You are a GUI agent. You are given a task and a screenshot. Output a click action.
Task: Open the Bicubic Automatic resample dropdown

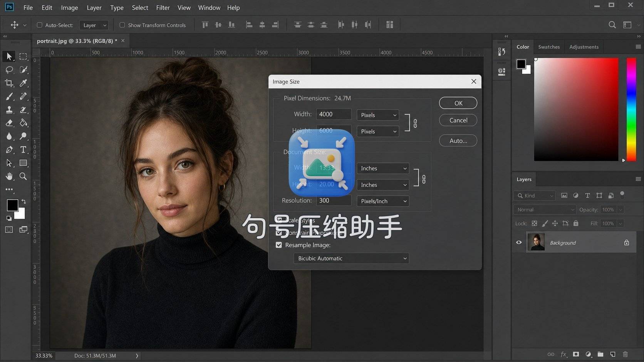[351, 259]
